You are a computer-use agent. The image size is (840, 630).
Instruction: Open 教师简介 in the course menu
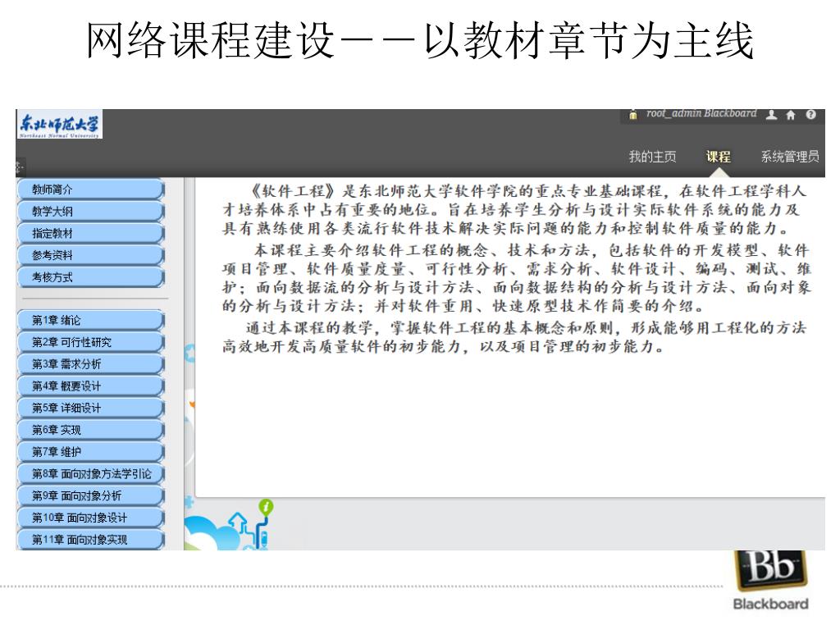click(x=90, y=189)
